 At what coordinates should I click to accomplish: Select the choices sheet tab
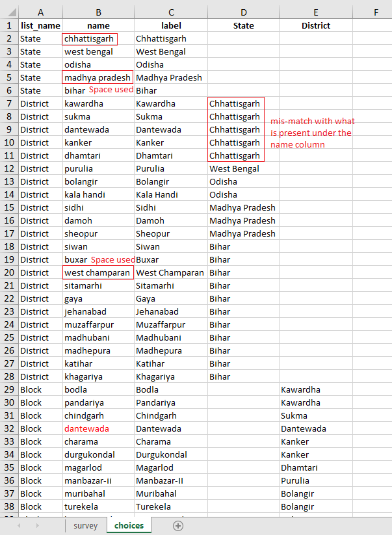129,526
